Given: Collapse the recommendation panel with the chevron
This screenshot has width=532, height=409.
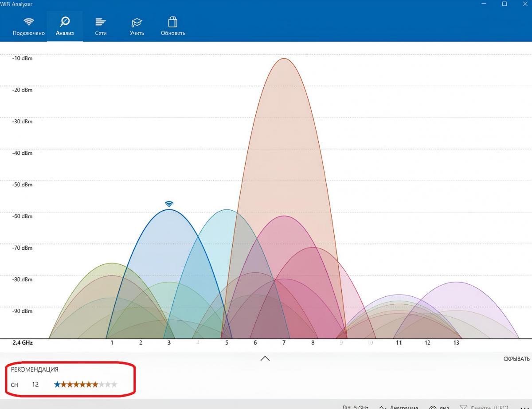Looking at the screenshot, I should coord(265,358).
